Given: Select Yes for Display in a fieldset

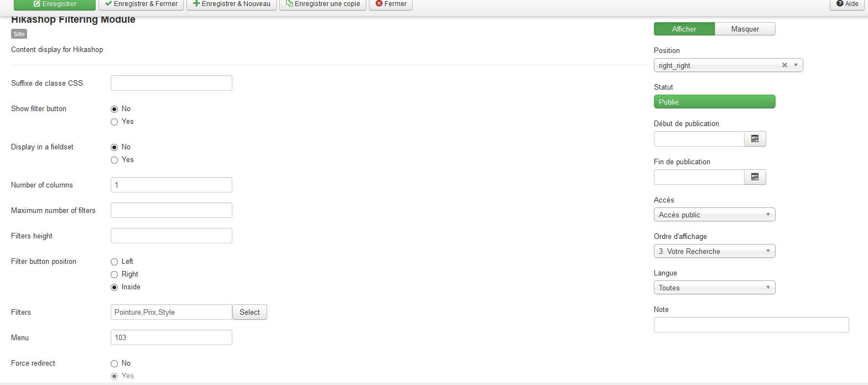Looking at the screenshot, I should pos(114,160).
